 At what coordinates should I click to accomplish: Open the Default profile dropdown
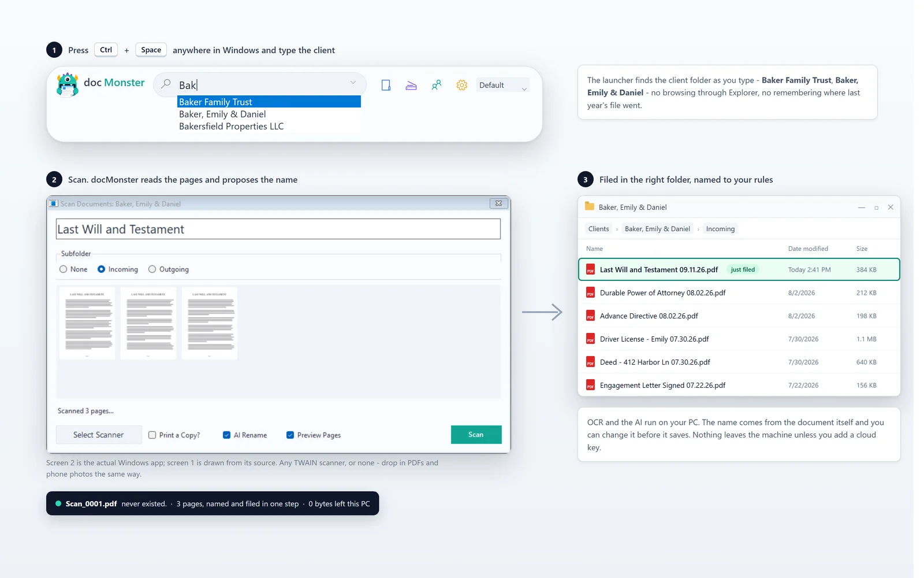502,86
